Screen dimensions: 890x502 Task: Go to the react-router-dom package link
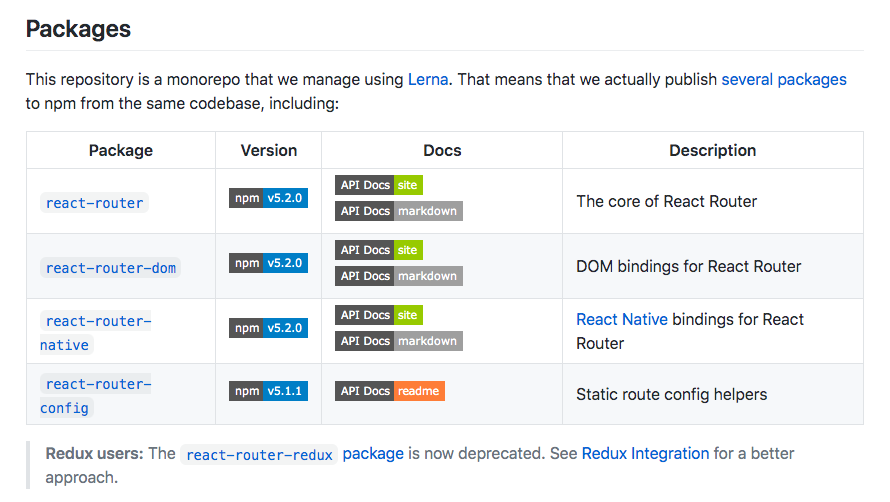111,268
